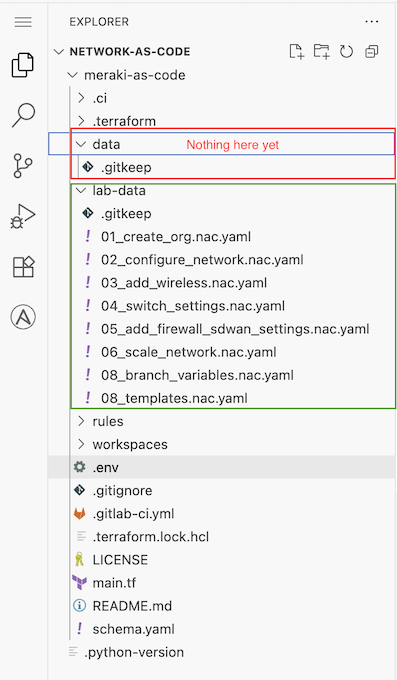Click the file icon beside .python-version
The height and width of the screenshot is (680, 397).
(x=73, y=651)
